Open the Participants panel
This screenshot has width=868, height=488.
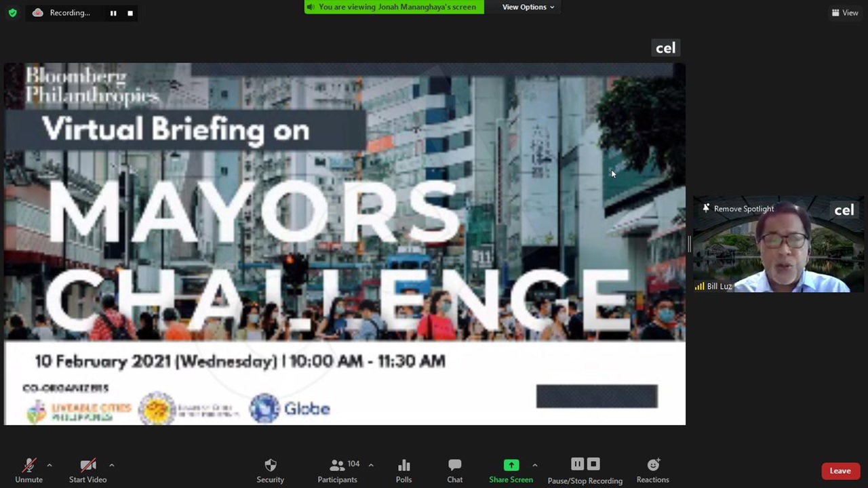pos(337,470)
